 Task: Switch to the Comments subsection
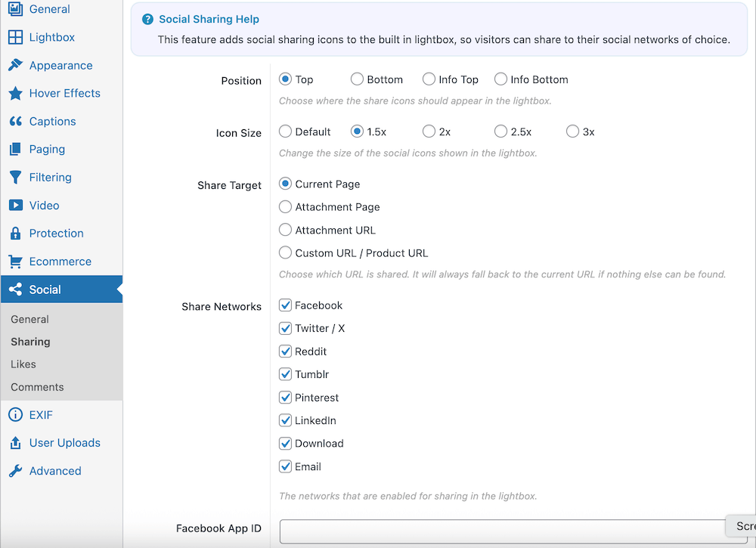click(x=34, y=386)
